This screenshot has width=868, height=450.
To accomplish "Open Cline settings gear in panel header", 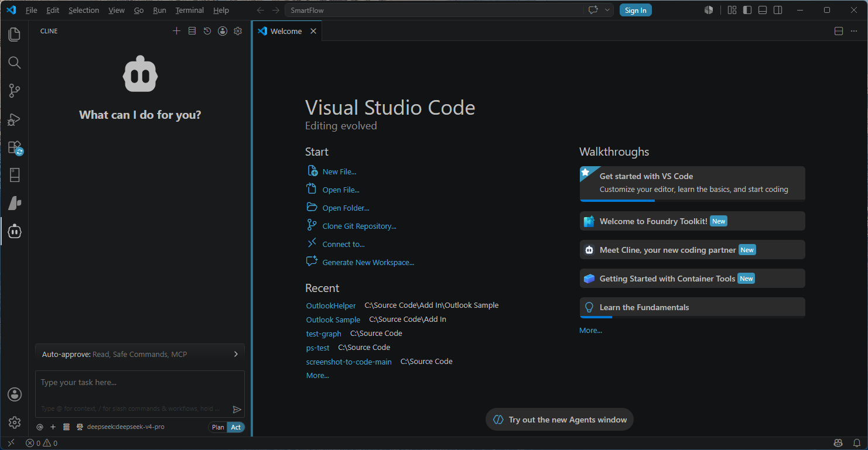I will 238,31.
